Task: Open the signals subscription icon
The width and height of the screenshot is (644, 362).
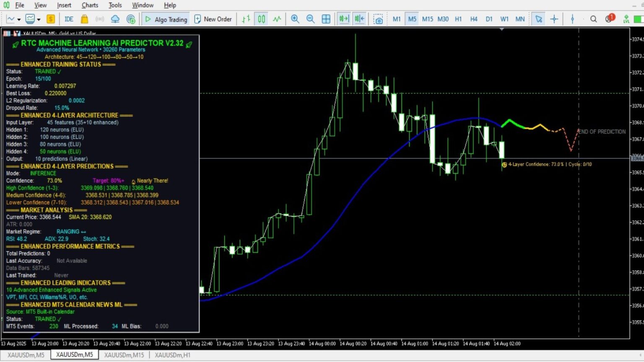Action: [x=101, y=19]
